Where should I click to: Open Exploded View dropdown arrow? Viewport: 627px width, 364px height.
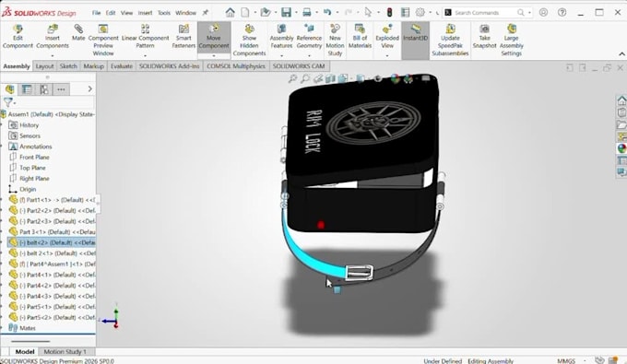pyautogui.click(x=387, y=55)
